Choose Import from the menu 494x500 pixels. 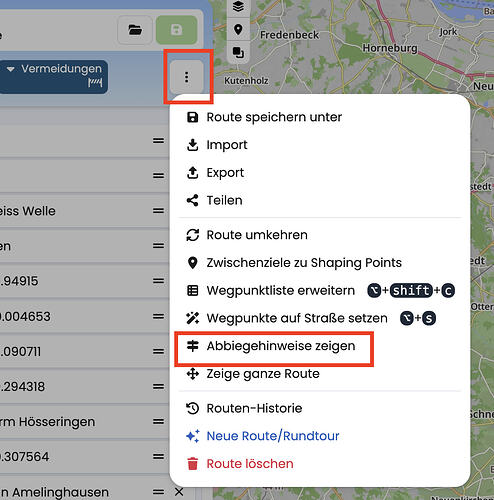217,145
